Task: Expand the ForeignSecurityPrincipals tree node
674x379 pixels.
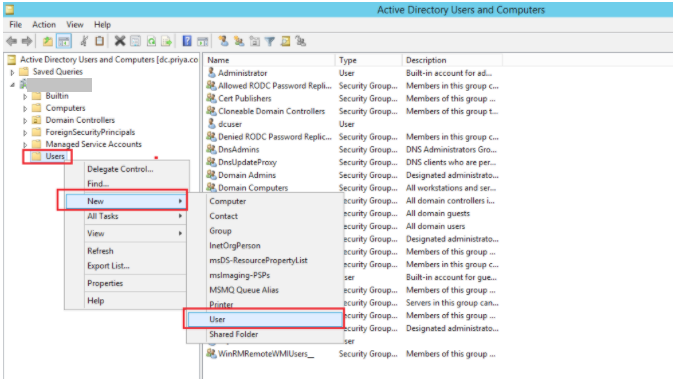Action: (25, 133)
